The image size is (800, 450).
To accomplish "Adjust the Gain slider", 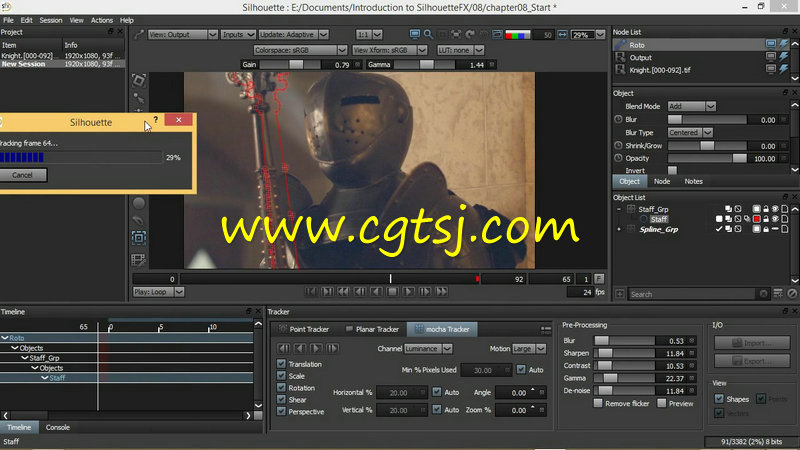I will [x=290, y=65].
